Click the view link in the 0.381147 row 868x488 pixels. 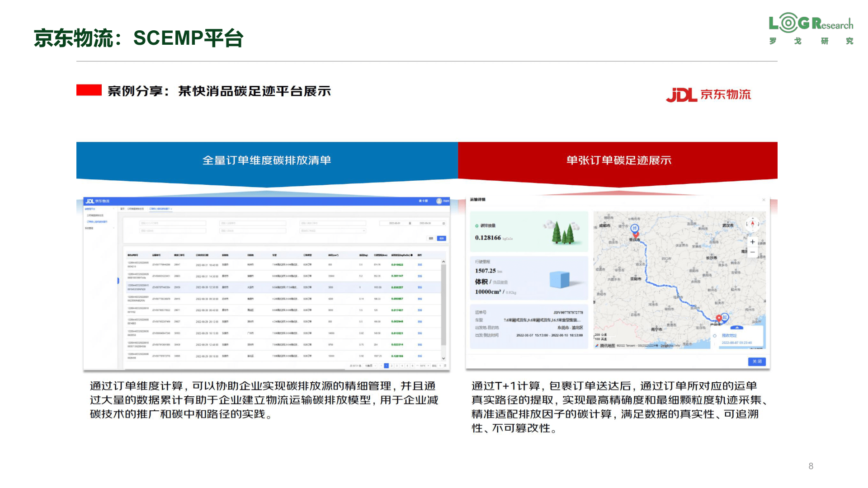point(420,276)
